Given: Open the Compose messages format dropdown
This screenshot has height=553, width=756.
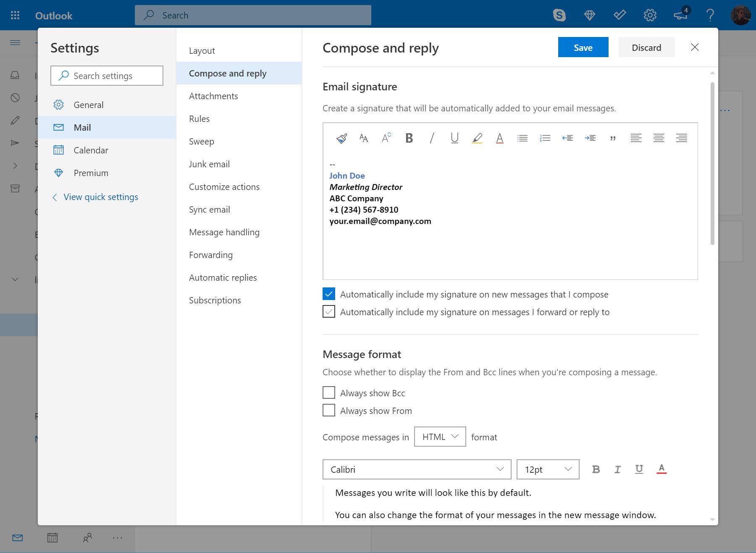Looking at the screenshot, I should point(440,437).
